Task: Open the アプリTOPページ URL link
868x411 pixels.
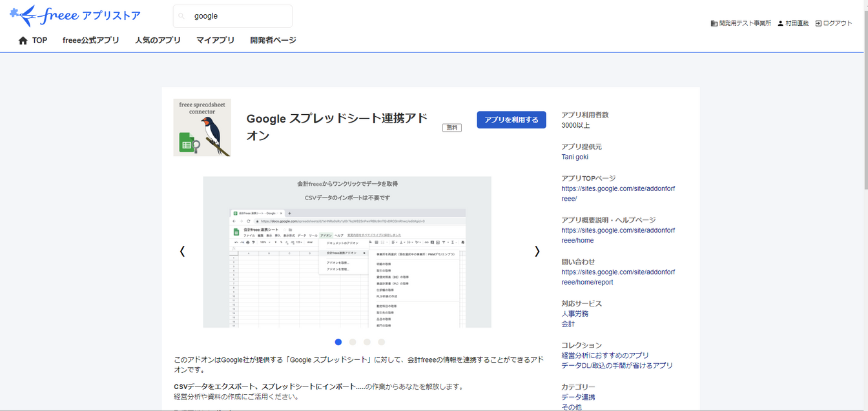Action: [618, 194]
